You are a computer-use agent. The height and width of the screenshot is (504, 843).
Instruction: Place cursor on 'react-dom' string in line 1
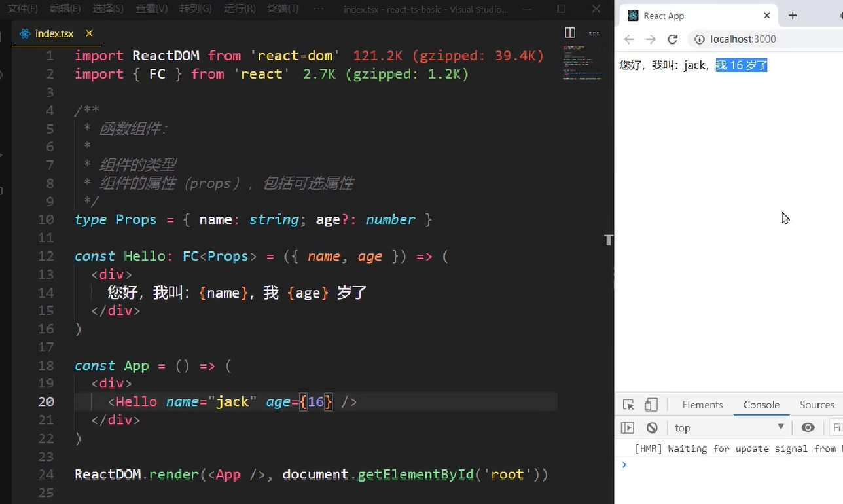click(295, 56)
